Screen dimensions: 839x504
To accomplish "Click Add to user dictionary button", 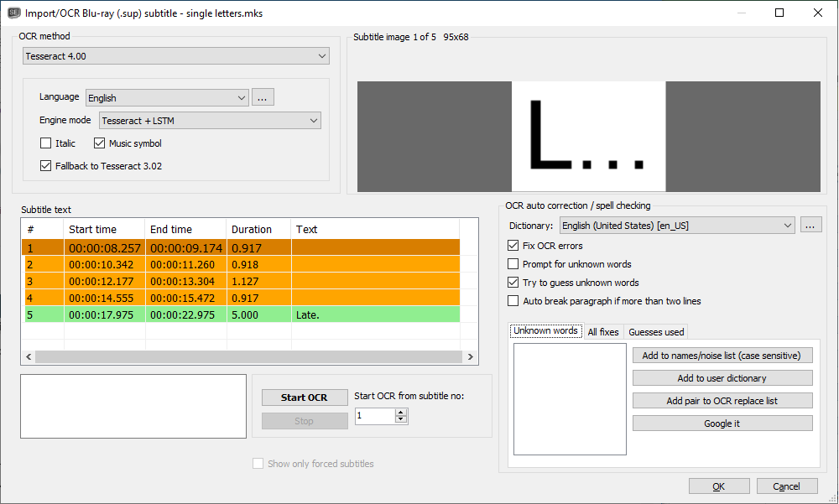I will [722, 378].
